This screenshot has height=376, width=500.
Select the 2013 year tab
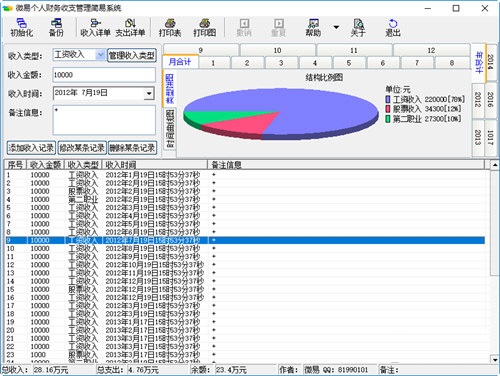point(478,137)
